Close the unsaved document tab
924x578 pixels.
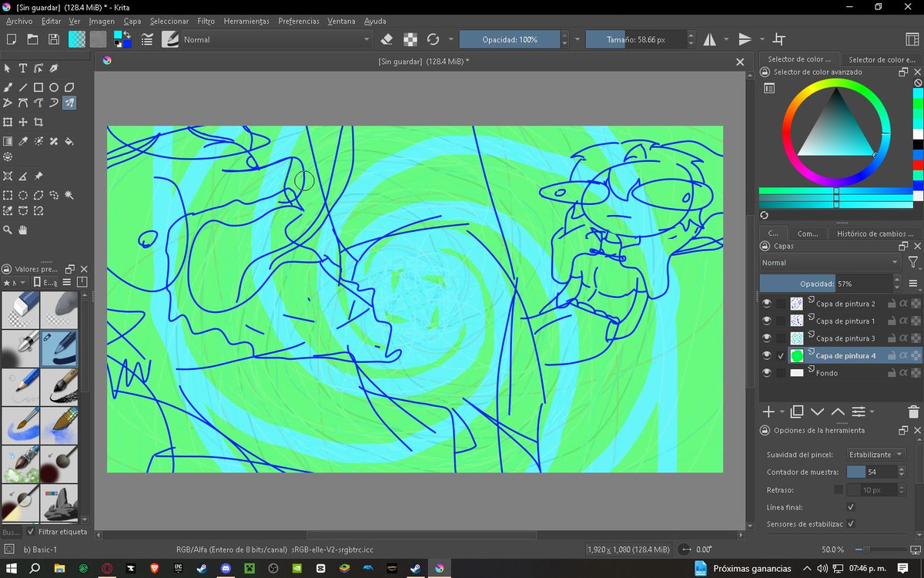pyautogui.click(x=740, y=62)
